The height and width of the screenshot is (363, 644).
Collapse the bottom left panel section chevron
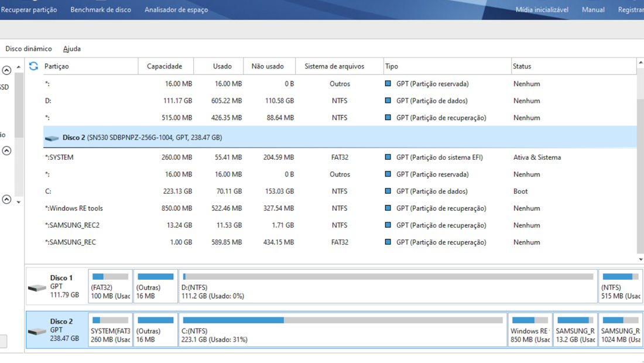coord(6,200)
